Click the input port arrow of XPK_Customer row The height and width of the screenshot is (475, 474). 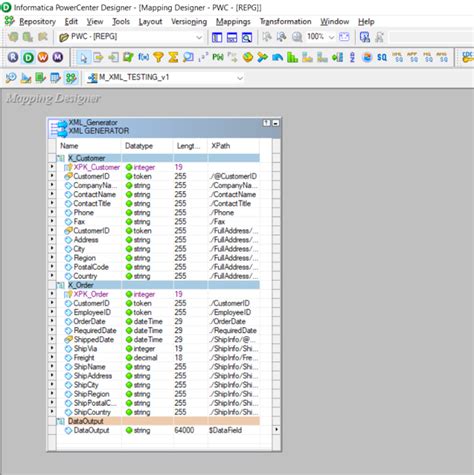tap(52, 166)
